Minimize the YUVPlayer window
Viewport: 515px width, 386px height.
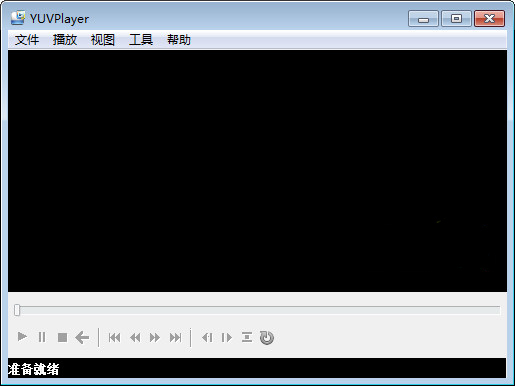(423, 19)
